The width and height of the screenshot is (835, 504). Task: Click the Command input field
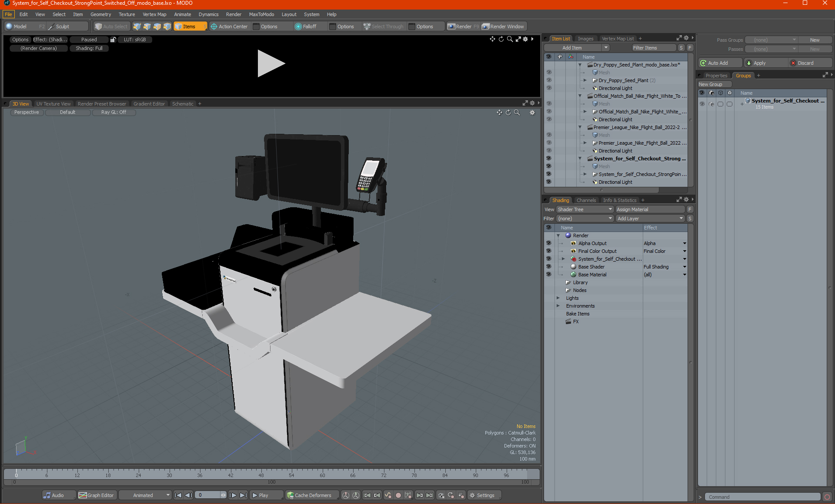click(762, 497)
